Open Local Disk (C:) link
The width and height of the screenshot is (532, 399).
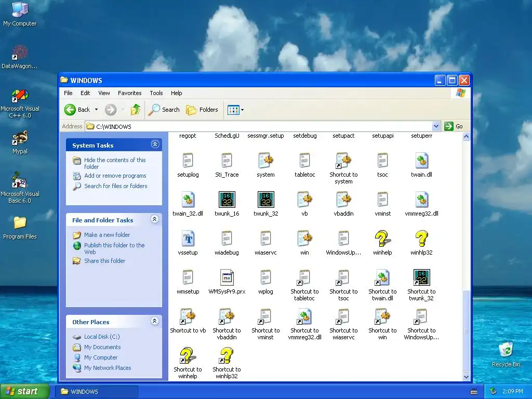click(x=102, y=337)
